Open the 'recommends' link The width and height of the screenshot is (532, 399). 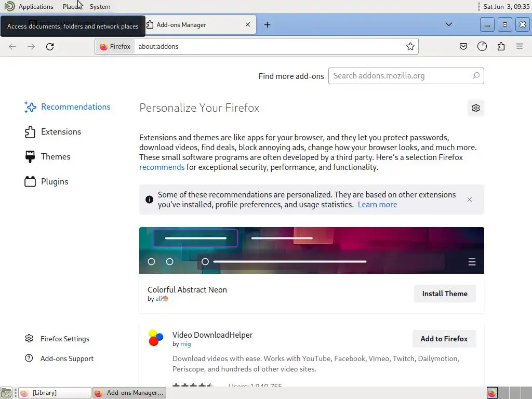tap(162, 167)
